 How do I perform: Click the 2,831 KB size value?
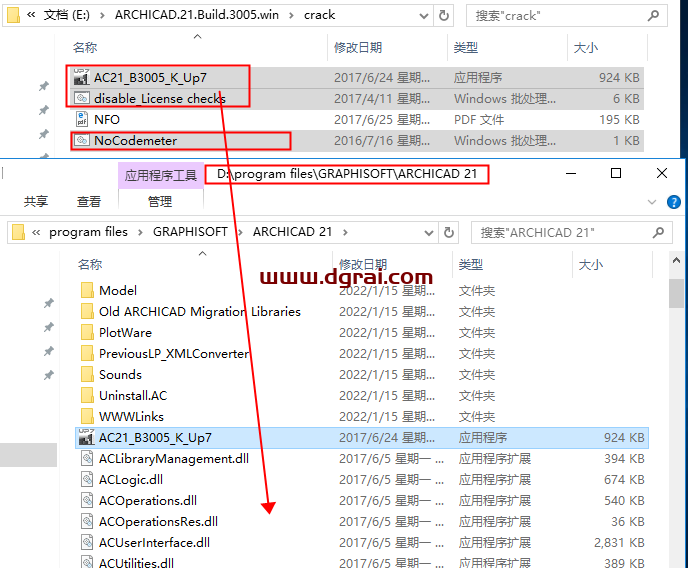point(619,543)
